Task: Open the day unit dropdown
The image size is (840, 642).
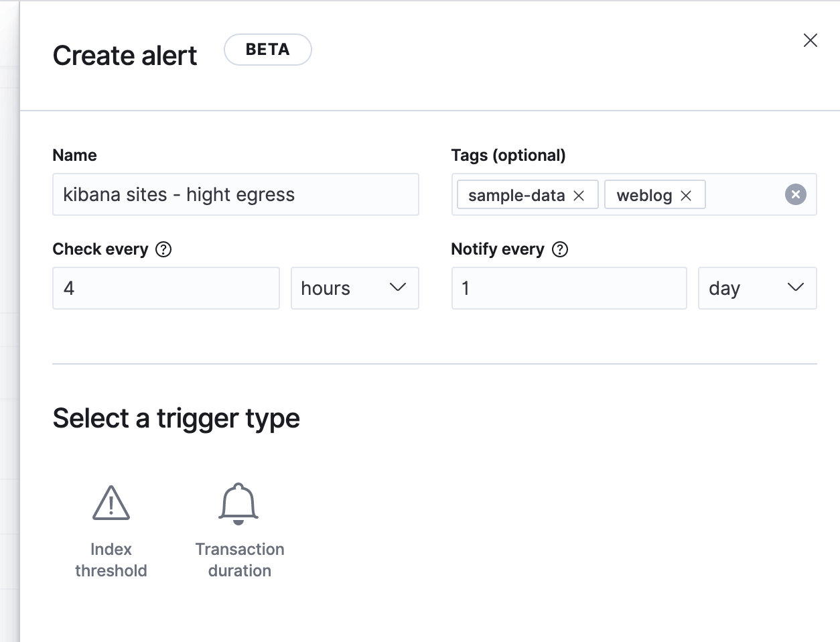Action: 757,288
